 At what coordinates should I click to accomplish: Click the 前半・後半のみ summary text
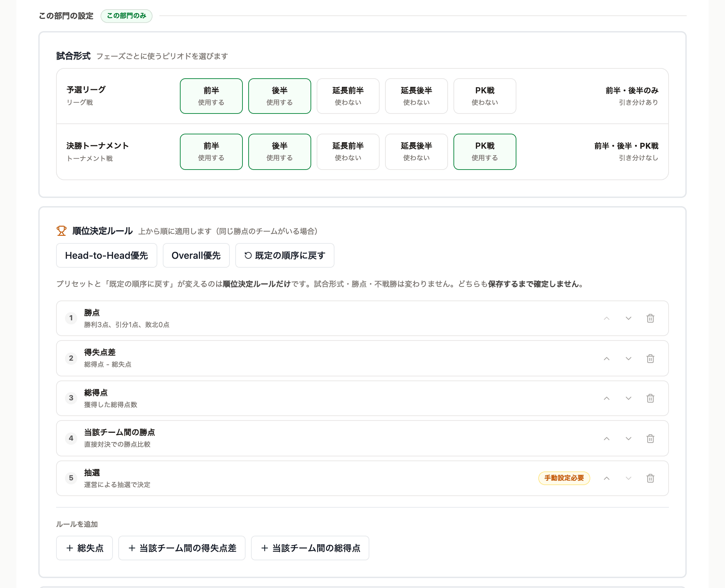click(632, 91)
